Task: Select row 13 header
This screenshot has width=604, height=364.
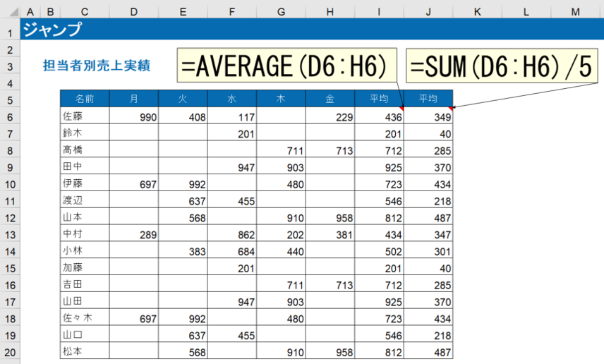Action: pos(10,233)
